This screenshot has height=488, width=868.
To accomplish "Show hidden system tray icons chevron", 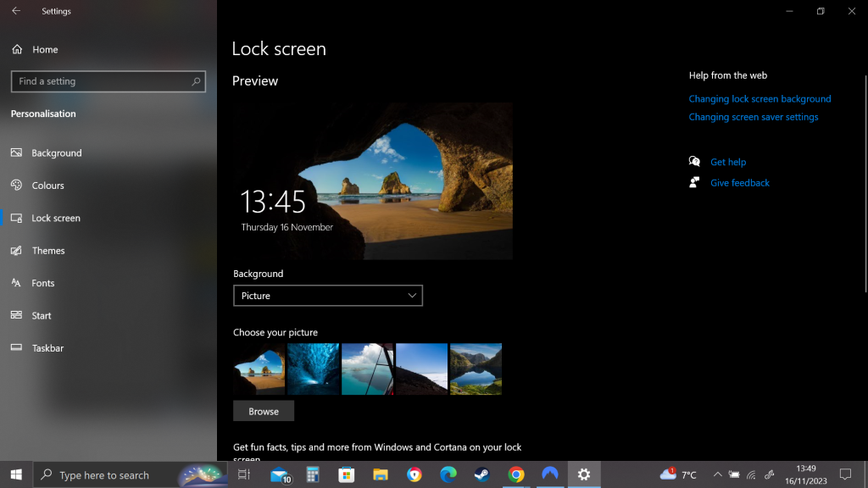I will click(x=717, y=474).
